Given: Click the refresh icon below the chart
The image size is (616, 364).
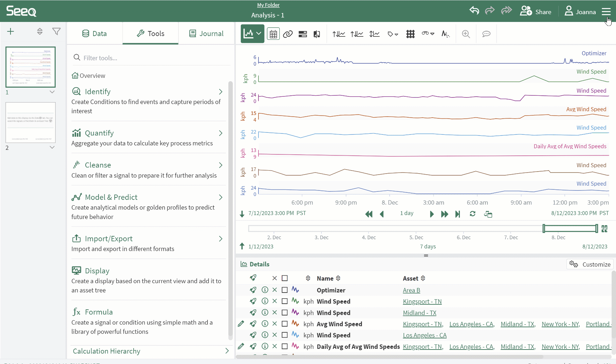Looking at the screenshot, I should [472, 214].
